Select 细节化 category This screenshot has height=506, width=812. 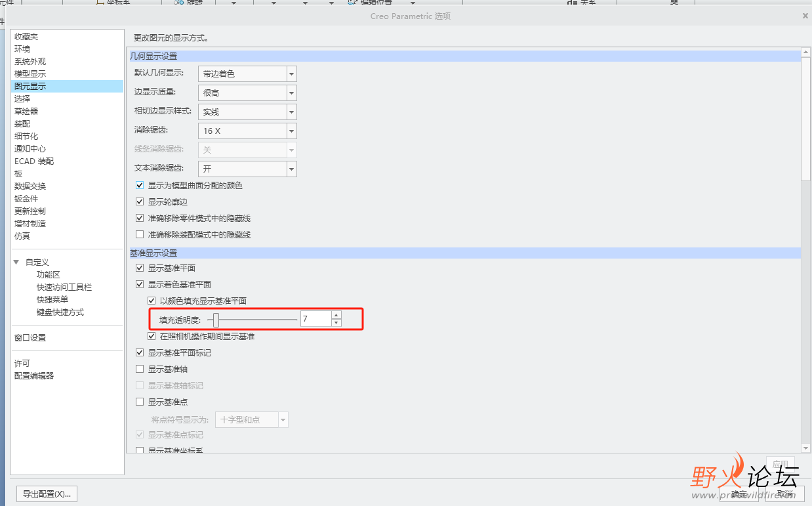[x=26, y=137]
